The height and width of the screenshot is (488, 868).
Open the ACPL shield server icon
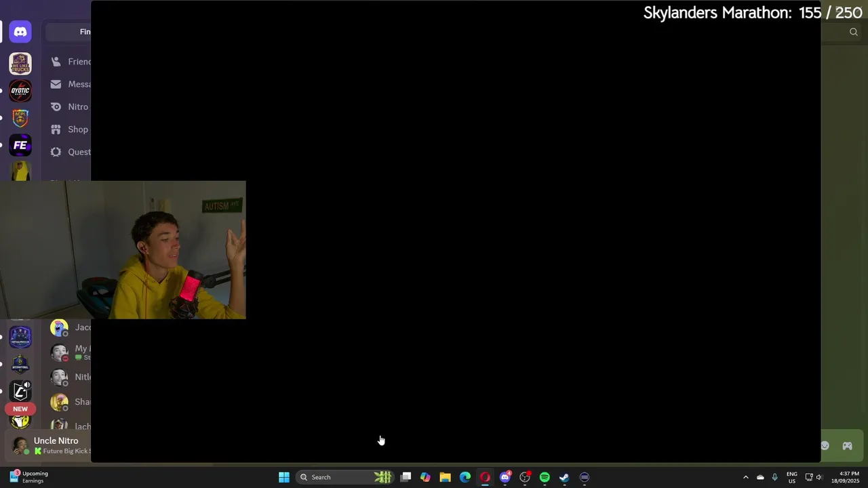point(20,118)
